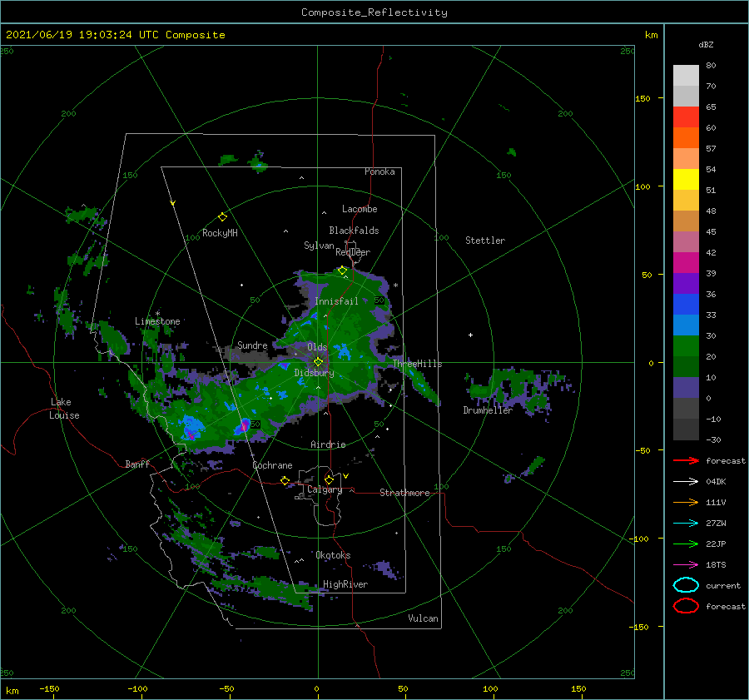Click the 'Limestone' label
The image size is (749, 700).
(x=157, y=321)
